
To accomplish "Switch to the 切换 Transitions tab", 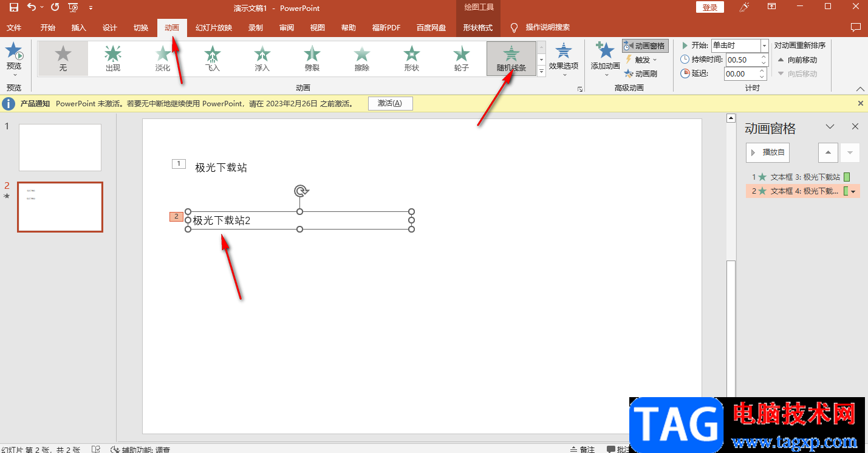I will coord(141,27).
